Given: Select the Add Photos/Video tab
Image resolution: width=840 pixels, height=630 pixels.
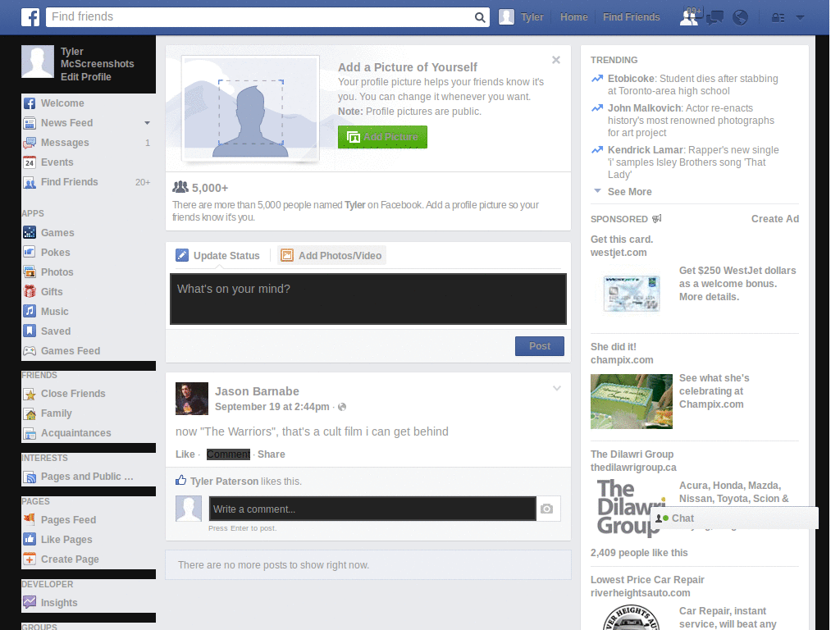Looking at the screenshot, I should click(x=331, y=256).
